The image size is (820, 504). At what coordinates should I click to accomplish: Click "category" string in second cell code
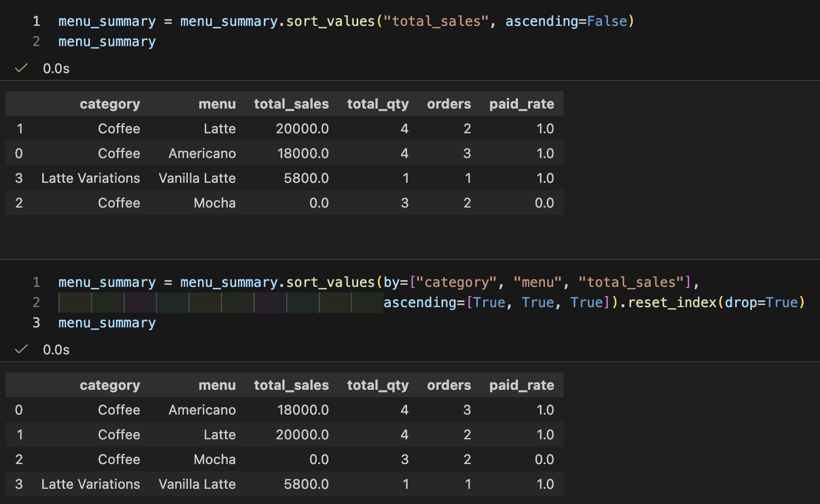click(x=457, y=282)
